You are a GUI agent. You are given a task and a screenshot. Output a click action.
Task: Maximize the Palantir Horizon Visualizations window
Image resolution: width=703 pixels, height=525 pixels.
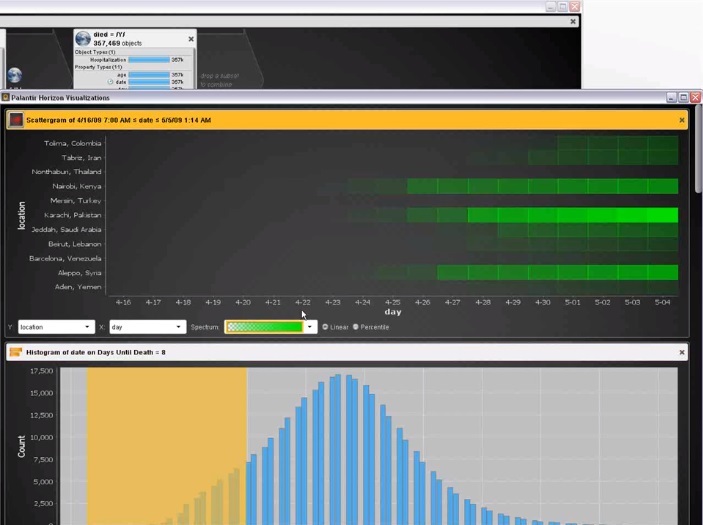point(683,97)
